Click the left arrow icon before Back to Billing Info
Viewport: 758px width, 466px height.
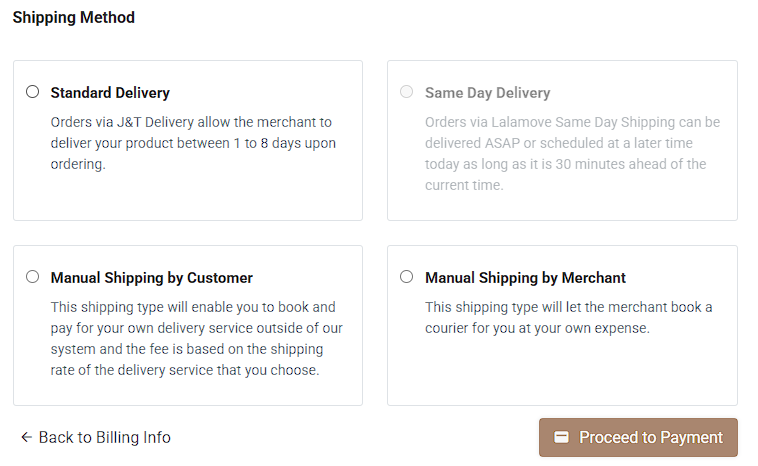26,437
